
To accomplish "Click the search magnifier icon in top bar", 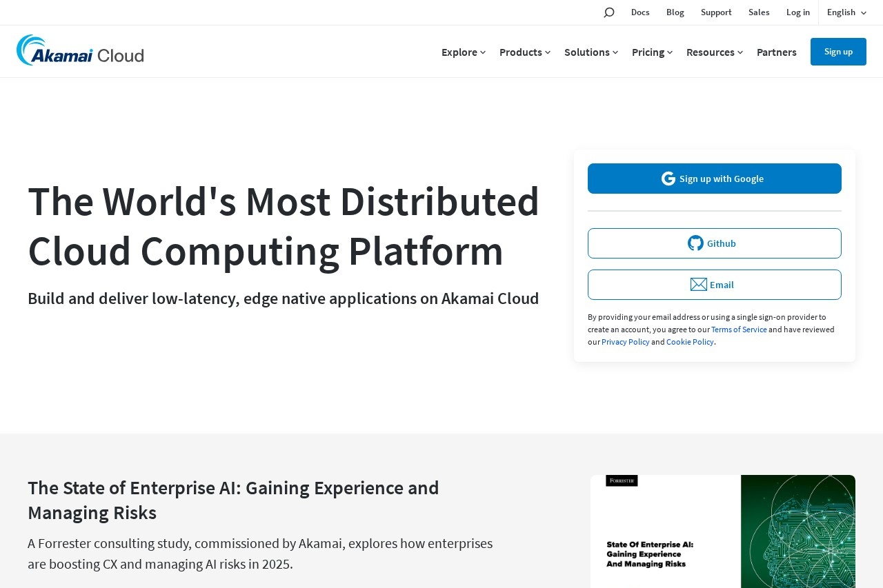I will pos(608,12).
